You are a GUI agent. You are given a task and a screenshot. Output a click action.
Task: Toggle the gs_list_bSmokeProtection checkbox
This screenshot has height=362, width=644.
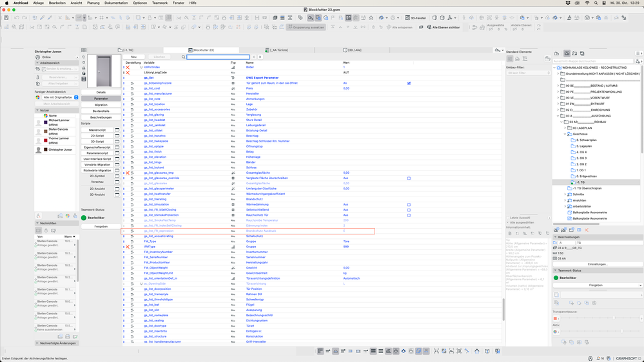[x=409, y=215]
